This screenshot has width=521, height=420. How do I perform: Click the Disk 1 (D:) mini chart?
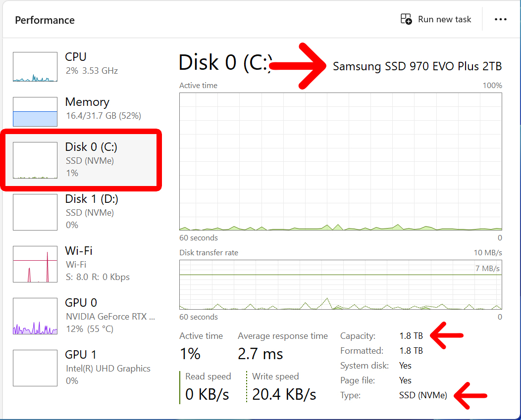coord(35,212)
